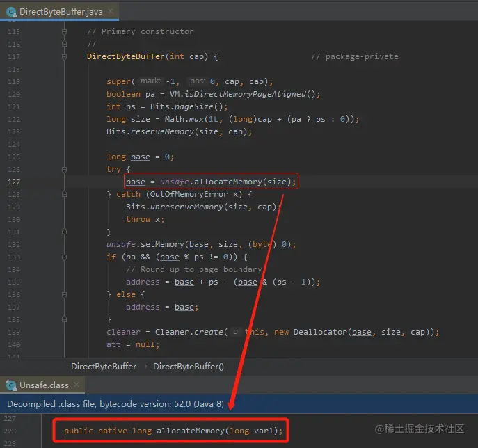Click pageSize method call on line 121
Image resolution: width=478 pixels, height=448 pixels.
pyautogui.click(x=194, y=106)
